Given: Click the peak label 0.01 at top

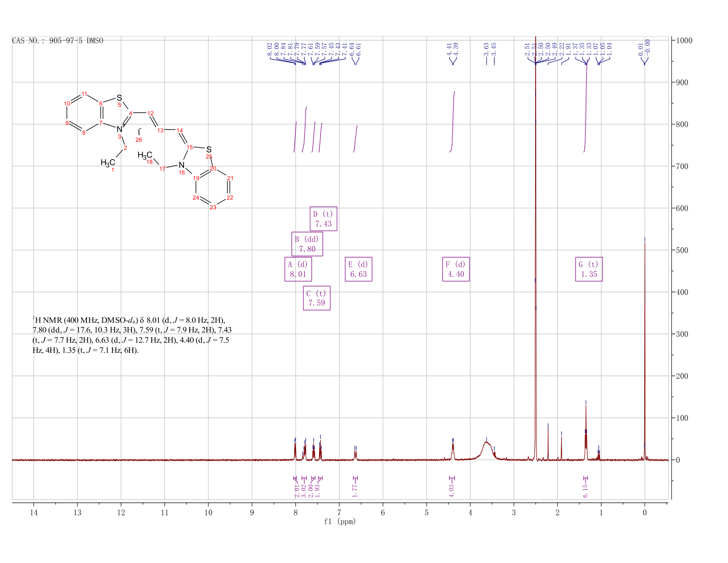Looking at the screenshot, I should pos(641,49).
